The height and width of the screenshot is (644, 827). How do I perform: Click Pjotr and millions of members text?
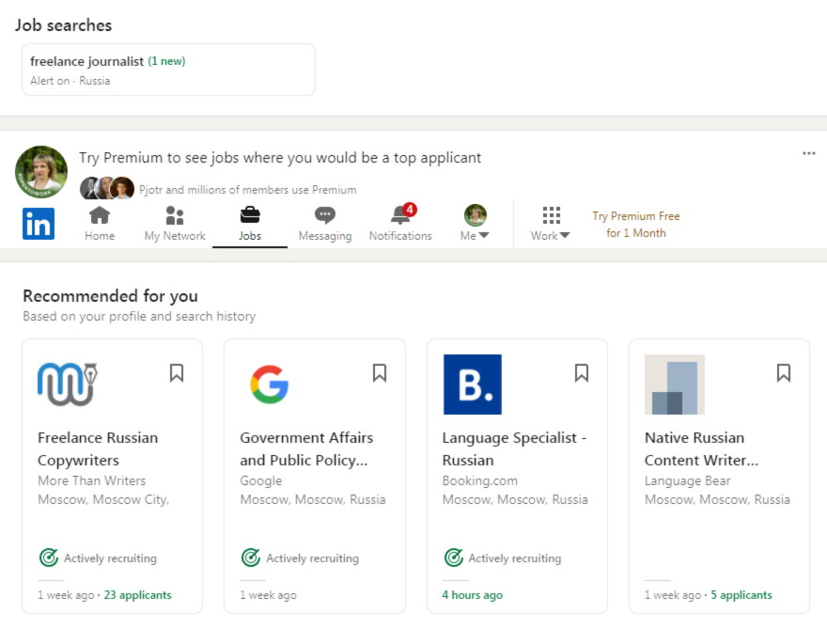point(248,190)
